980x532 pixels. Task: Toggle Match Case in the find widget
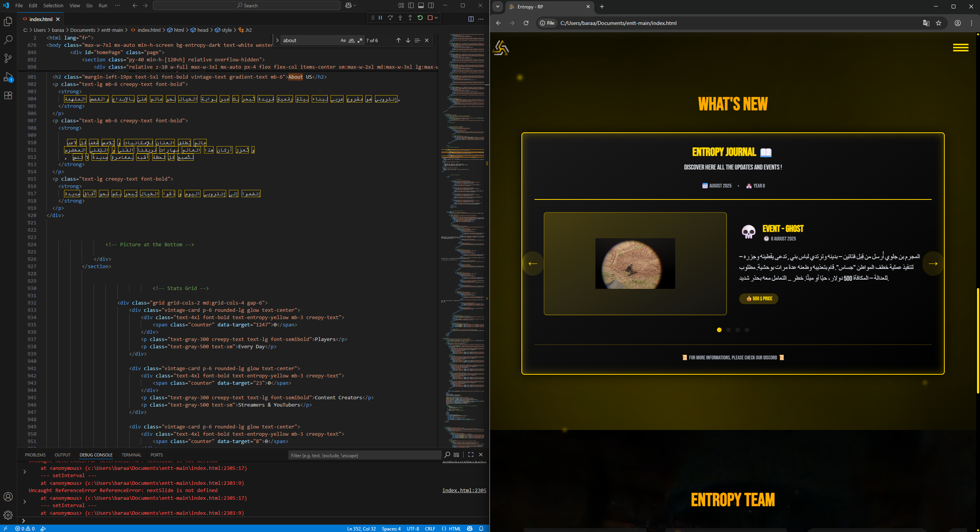(343, 40)
